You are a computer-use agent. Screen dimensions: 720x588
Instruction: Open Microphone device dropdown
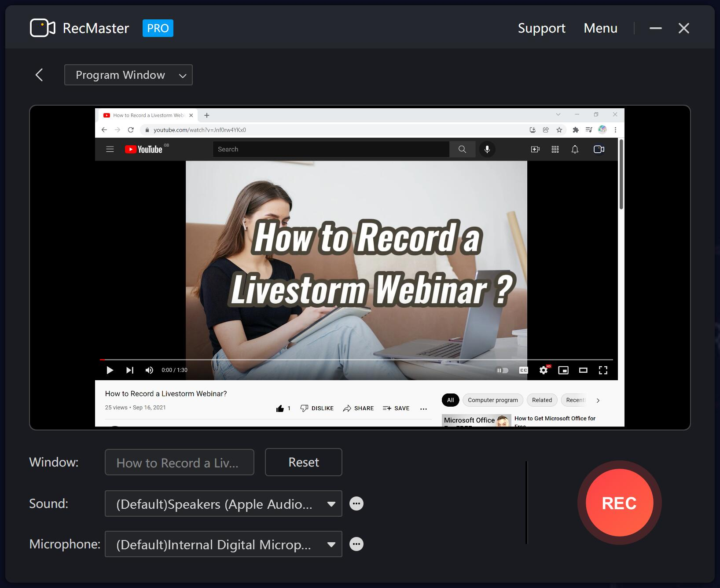tap(224, 544)
